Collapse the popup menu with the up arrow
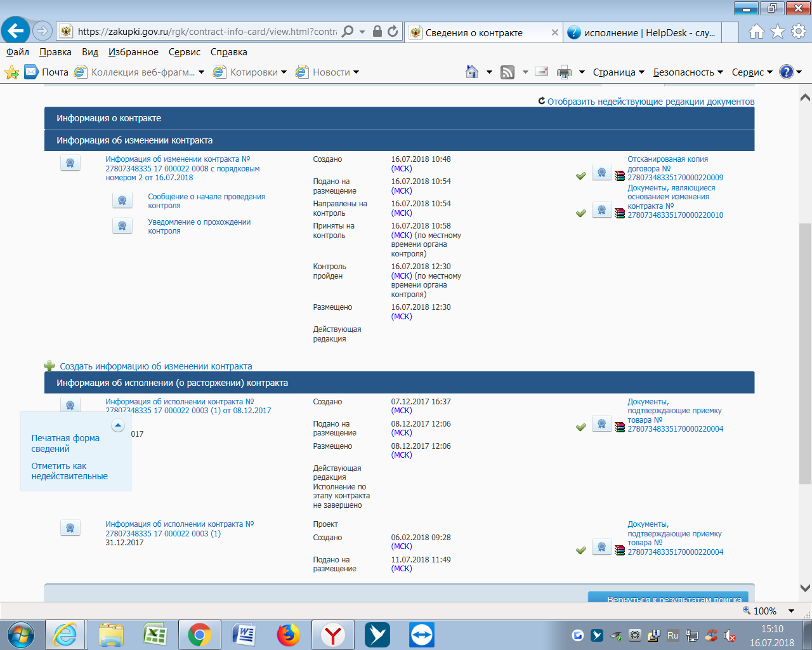 click(118, 425)
